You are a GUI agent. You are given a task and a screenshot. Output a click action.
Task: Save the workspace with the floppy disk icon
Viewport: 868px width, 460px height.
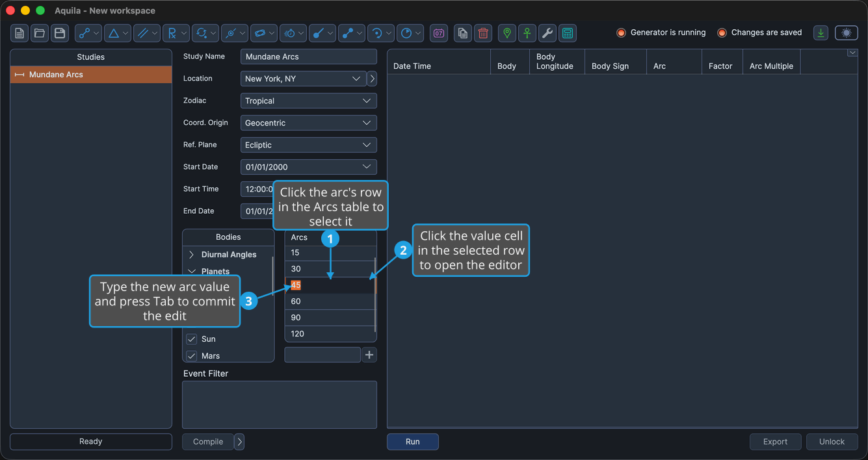pos(60,33)
